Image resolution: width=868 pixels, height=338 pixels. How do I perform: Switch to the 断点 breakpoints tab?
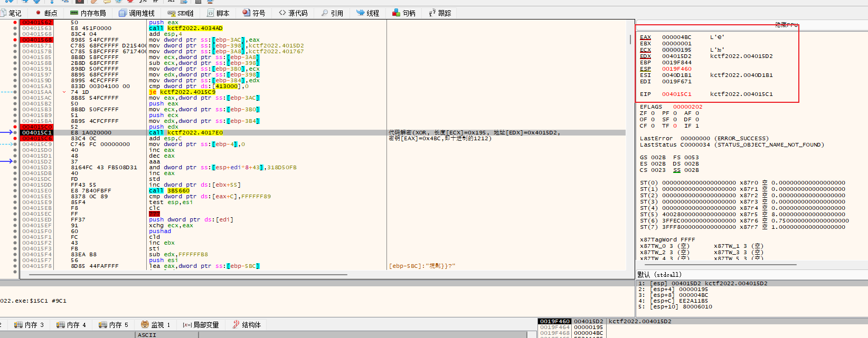tap(46, 13)
